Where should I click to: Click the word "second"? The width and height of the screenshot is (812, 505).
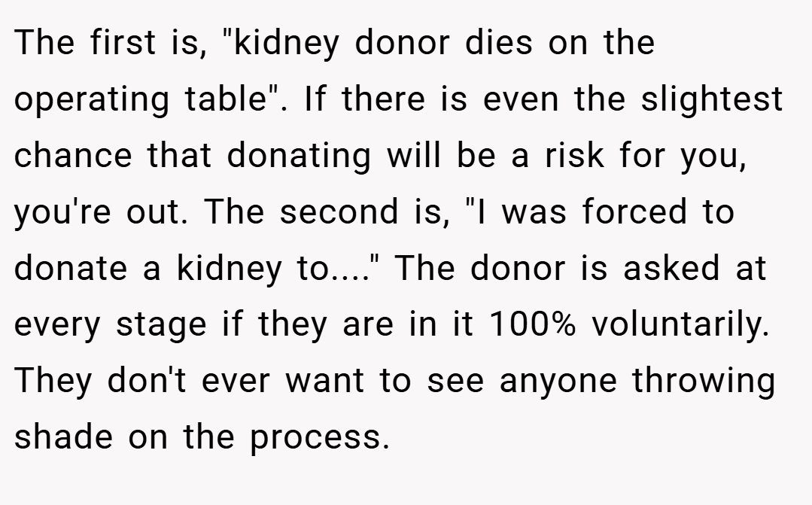339,211
